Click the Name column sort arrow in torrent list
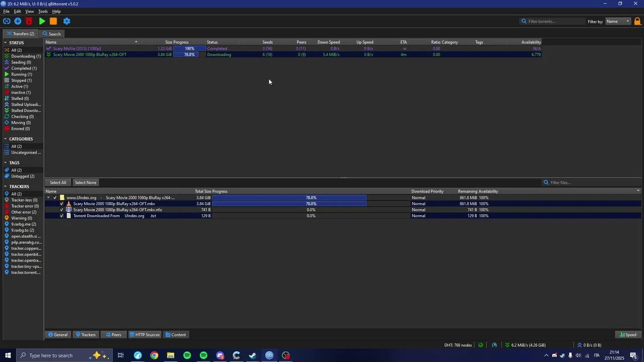This screenshot has height=362, width=644. click(x=136, y=42)
